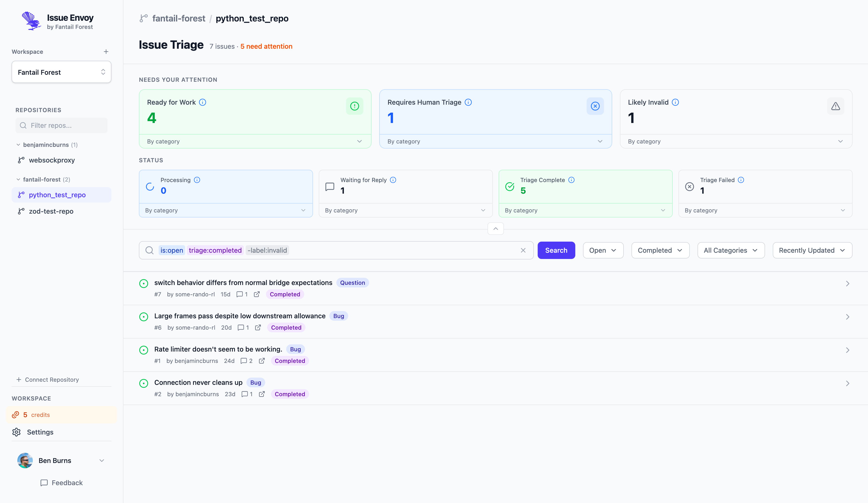Expand By category under Triage Failed
This screenshot has width=868, height=503.
(765, 210)
